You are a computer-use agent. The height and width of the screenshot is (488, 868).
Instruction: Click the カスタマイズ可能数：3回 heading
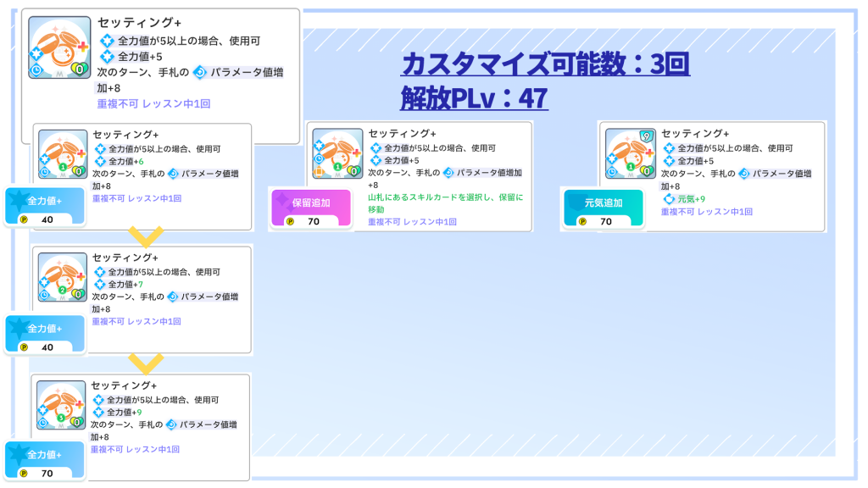[x=545, y=64]
